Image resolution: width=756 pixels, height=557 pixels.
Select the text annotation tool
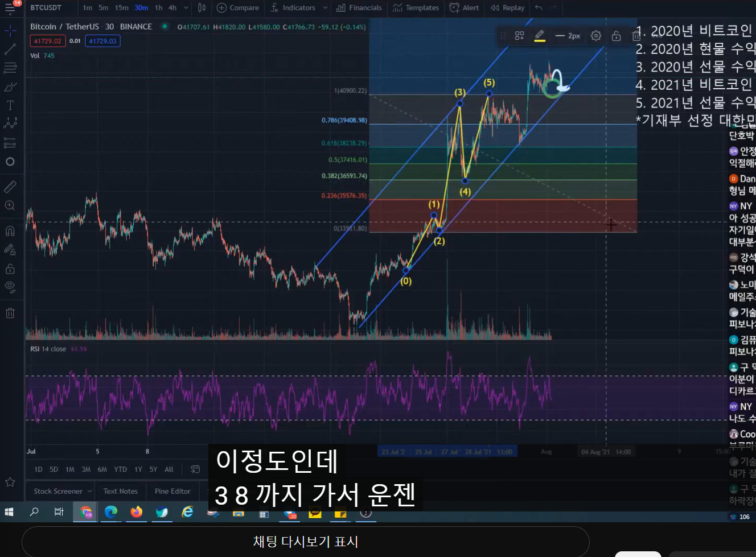click(x=10, y=105)
